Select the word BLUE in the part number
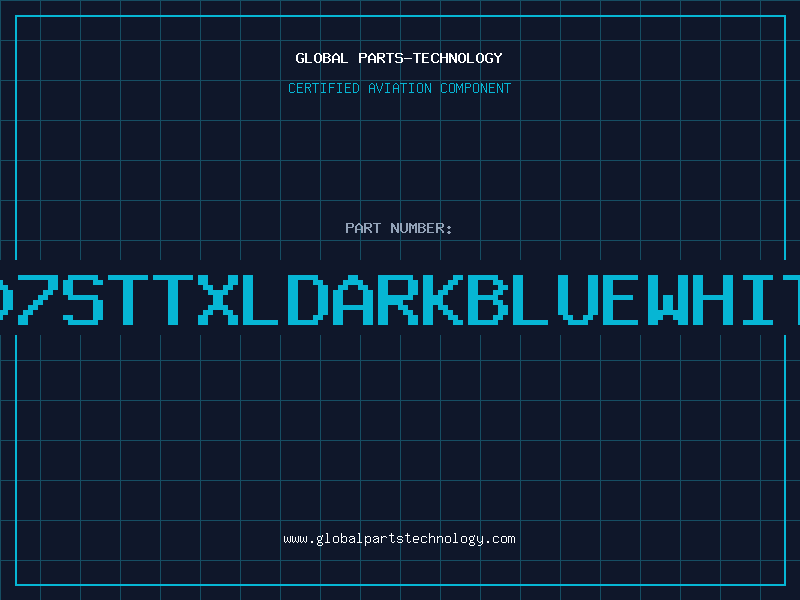 pos(553,300)
